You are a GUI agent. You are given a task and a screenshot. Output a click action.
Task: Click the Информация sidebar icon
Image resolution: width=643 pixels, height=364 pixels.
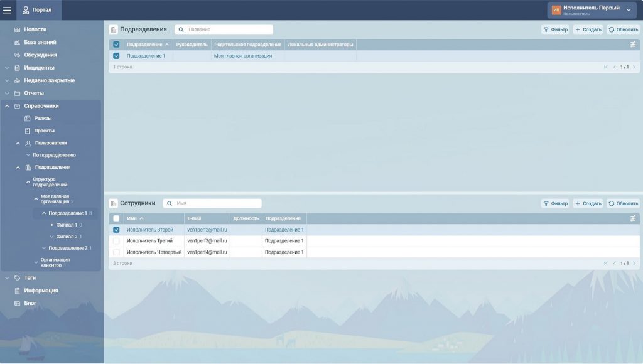point(18,291)
